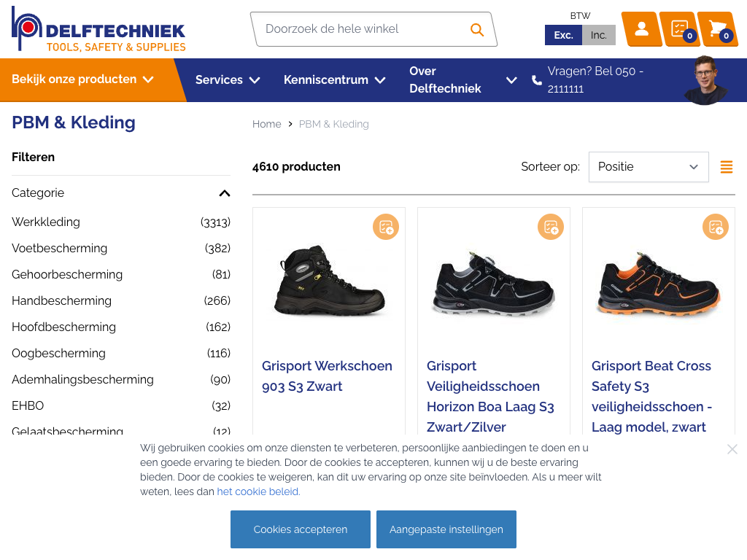Open the Positie sort dropdown

pyautogui.click(x=649, y=167)
